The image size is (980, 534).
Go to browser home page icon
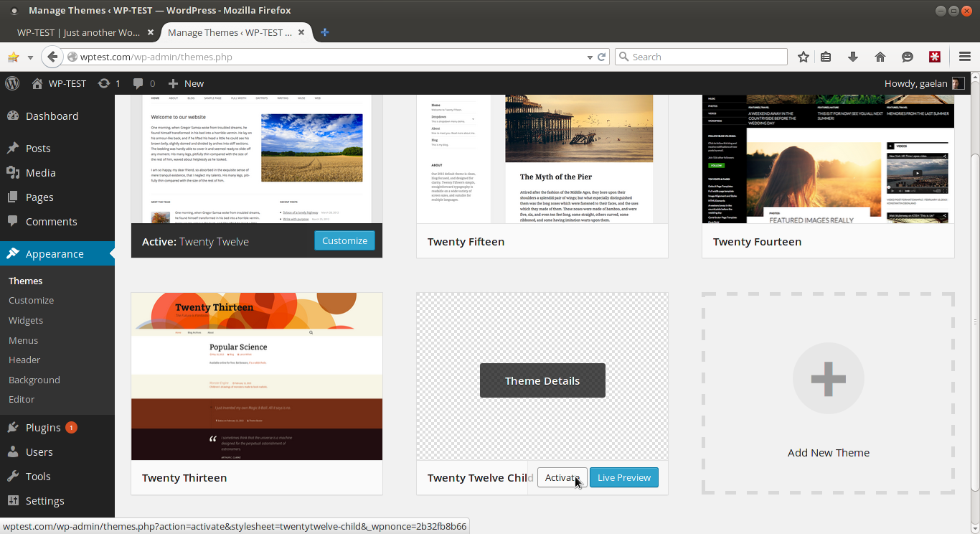880,57
